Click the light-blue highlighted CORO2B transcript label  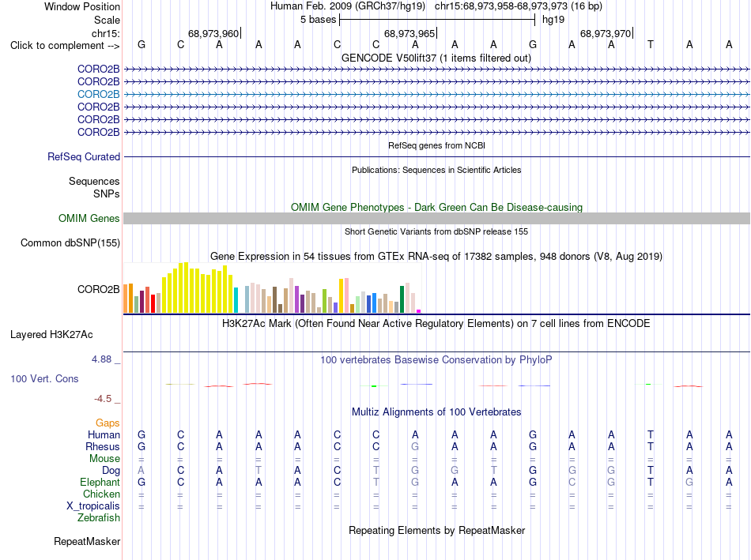[x=98, y=94]
